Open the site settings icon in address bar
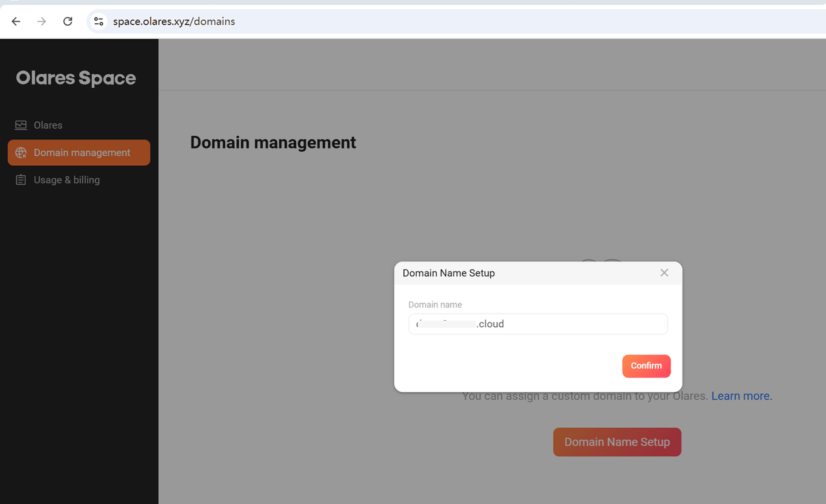This screenshot has width=826, height=504. [x=98, y=21]
